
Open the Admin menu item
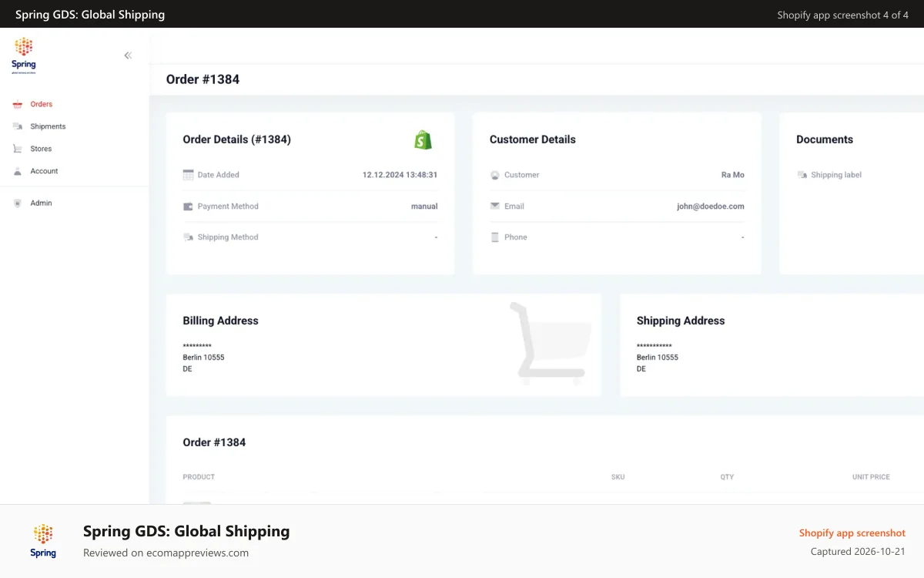41,203
